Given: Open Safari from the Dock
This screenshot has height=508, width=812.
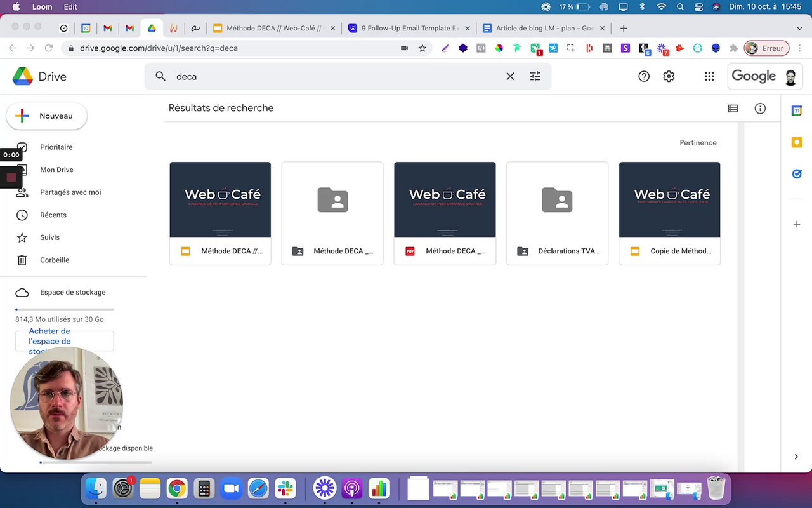Looking at the screenshot, I should pyautogui.click(x=258, y=488).
